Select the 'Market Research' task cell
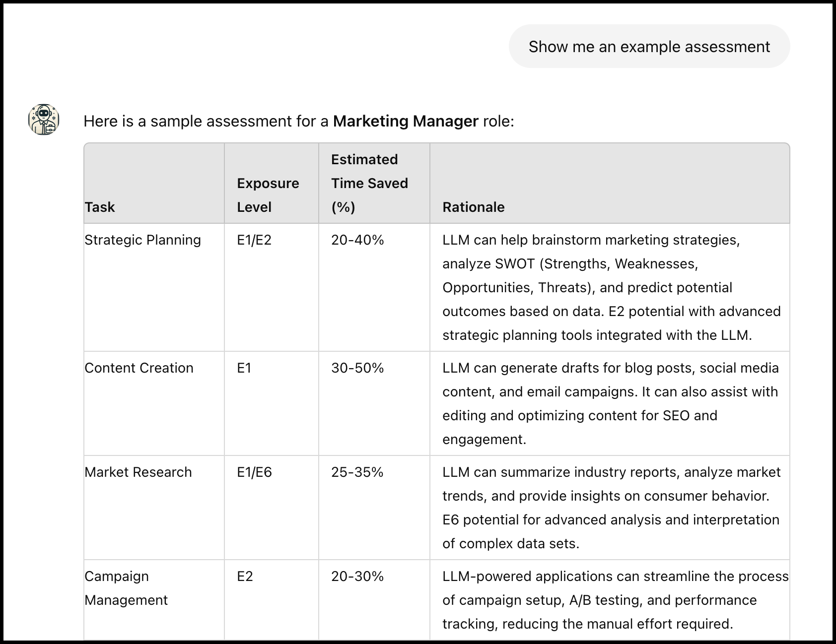Viewport: 836px width, 644px height. pyautogui.click(x=138, y=472)
